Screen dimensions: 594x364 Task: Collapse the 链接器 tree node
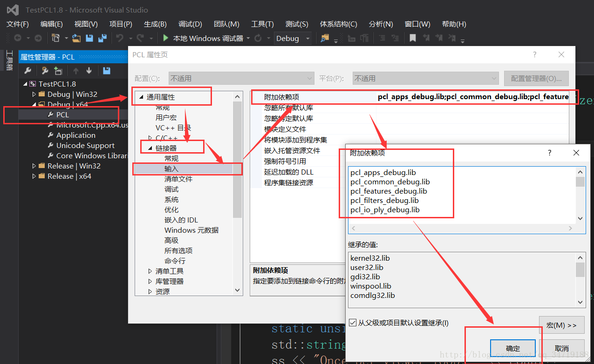coord(150,148)
